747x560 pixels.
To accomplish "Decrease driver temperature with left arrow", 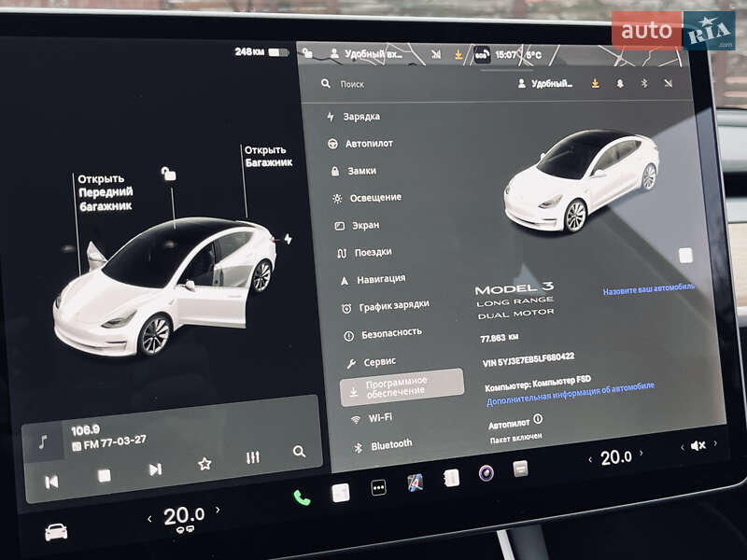I will tap(149, 519).
